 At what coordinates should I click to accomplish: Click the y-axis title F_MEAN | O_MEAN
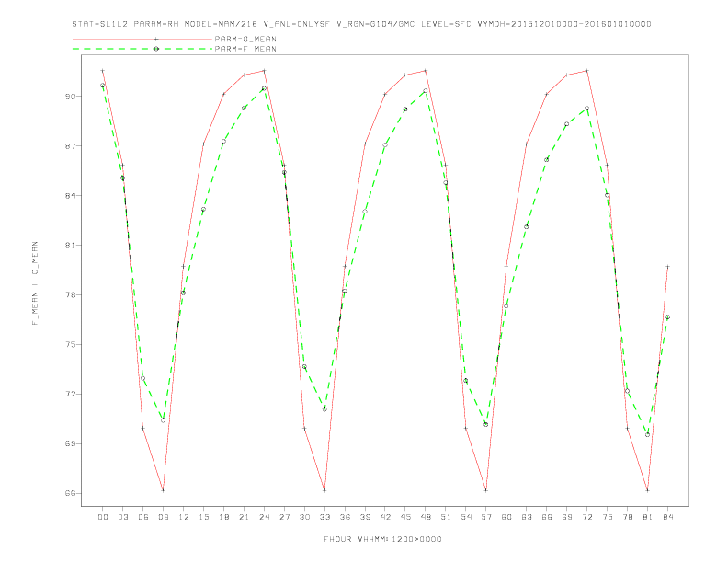[35, 283]
